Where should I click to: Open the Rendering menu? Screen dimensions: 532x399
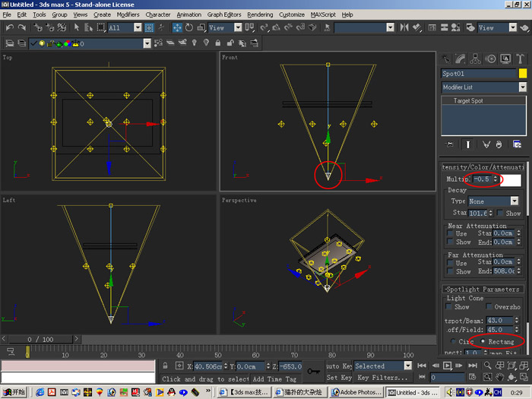click(260, 14)
